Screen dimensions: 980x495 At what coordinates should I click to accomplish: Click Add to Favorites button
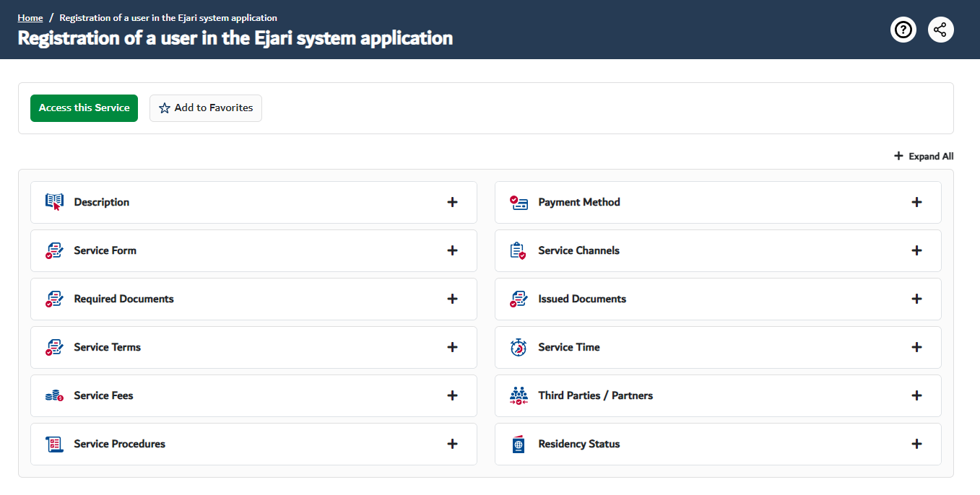(x=206, y=108)
